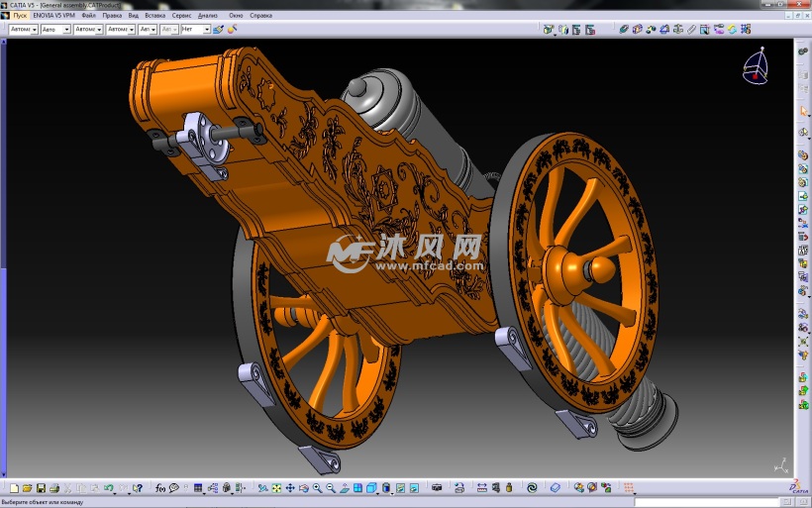Open the 'Анализ' menu
Viewport: 812px width, 508px height.
click(x=208, y=16)
